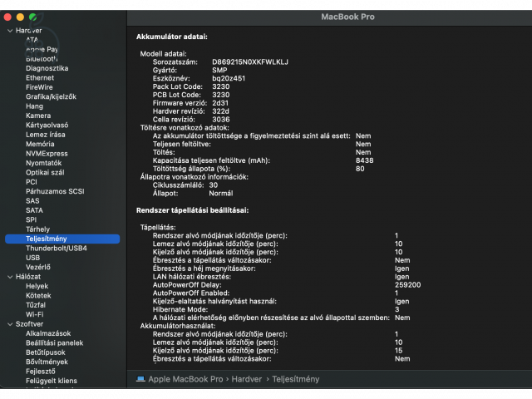532x399 pixels.
Task: Open Optikai szál entry
Action: tap(45, 173)
